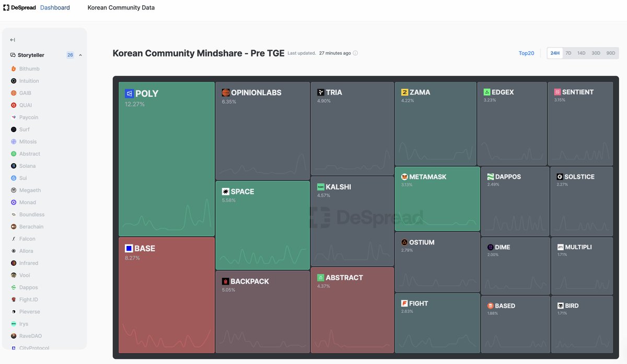
Task: Click the SOLSTICE tile label
Action: pos(579,177)
